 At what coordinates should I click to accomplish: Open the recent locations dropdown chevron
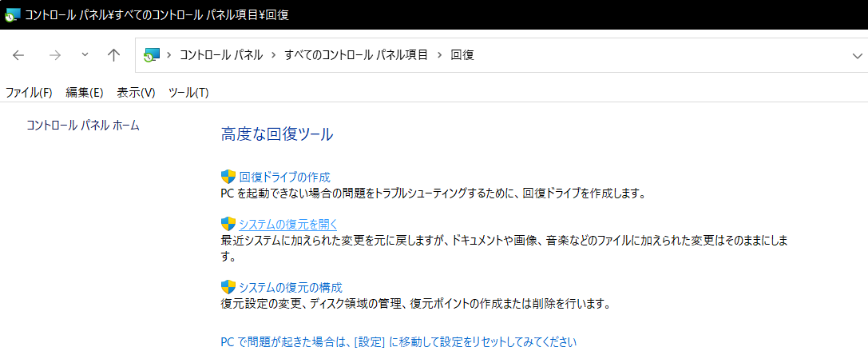pyautogui.click(x=85, y=55)
